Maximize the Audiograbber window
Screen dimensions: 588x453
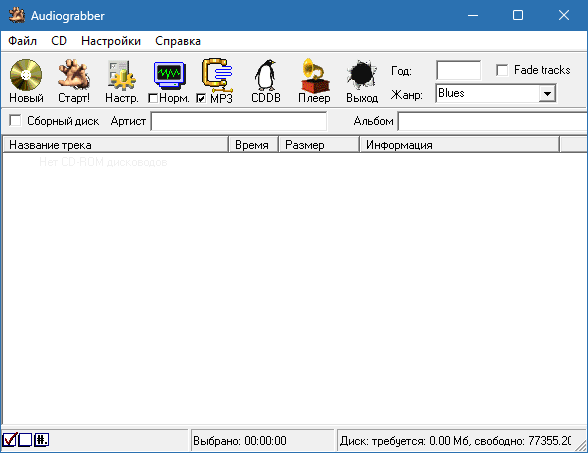point(518,15)
